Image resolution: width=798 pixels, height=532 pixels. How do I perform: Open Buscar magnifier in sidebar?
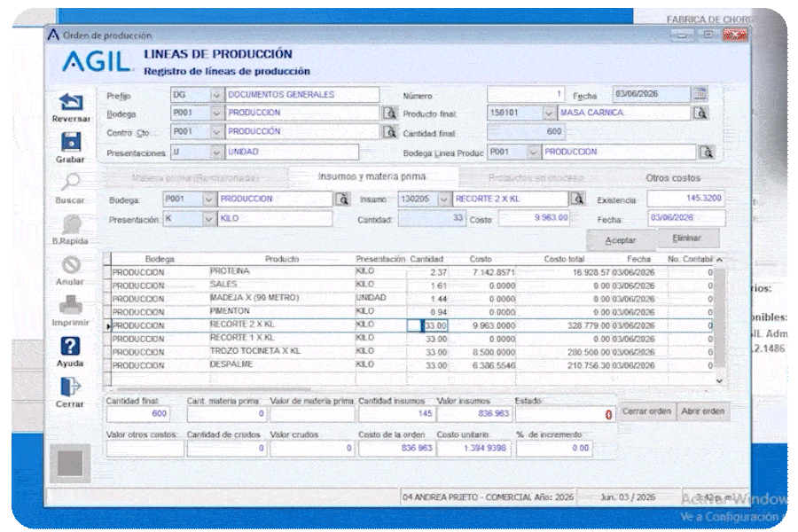coord(71,183)
